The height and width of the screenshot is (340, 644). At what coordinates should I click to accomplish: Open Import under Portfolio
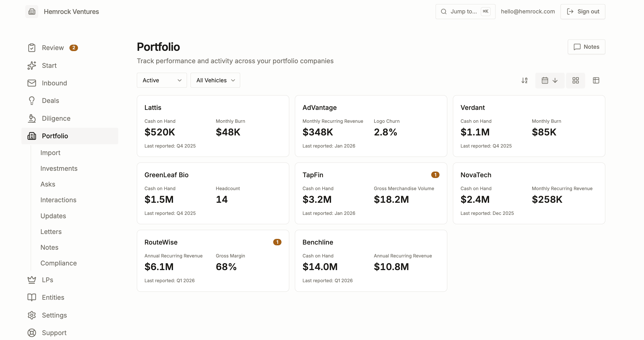click(x=50, y=153)
